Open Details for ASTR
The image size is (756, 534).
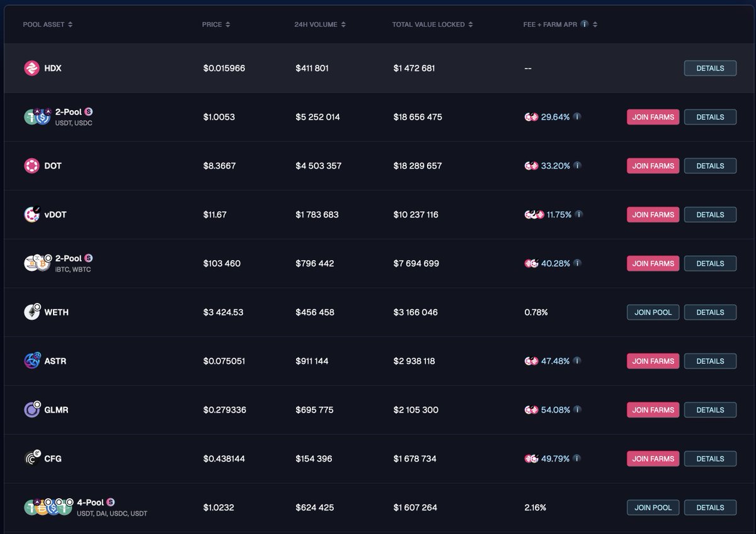coord(710,361)
